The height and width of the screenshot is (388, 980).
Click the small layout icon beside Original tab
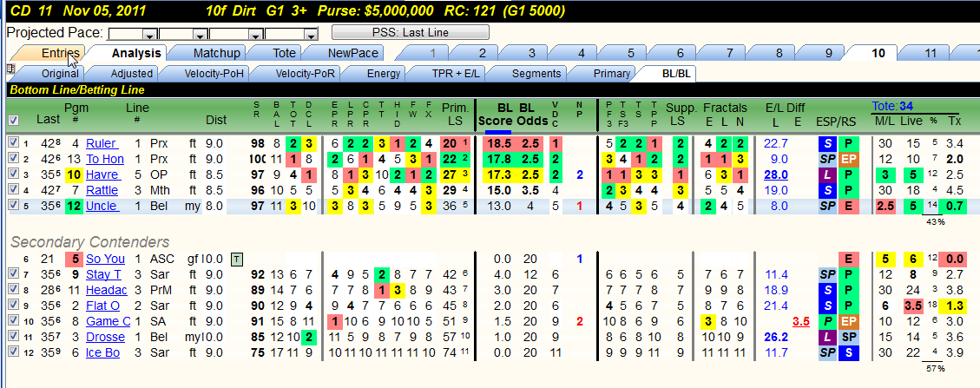coord(10,69)
